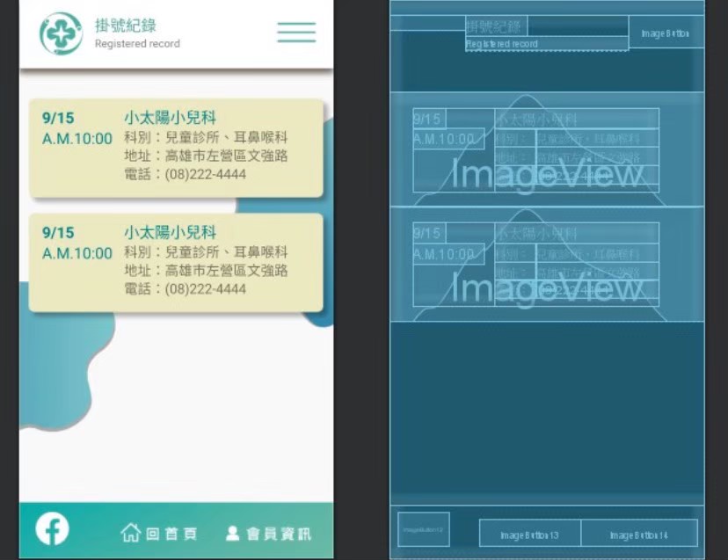Select ImageButton12 in the blueprint view
The width and height of the screenshot is (728, 560).
tap(423, 530)
